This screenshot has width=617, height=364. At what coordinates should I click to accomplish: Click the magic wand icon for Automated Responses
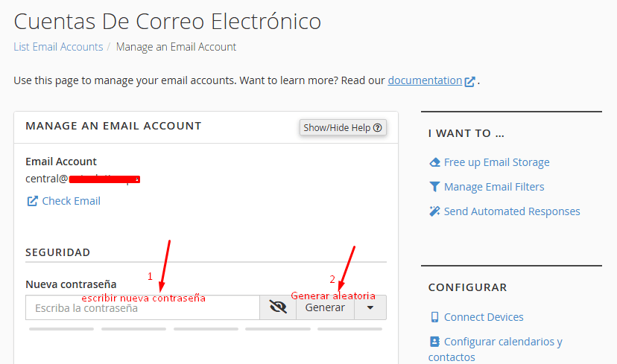[435, 211]
